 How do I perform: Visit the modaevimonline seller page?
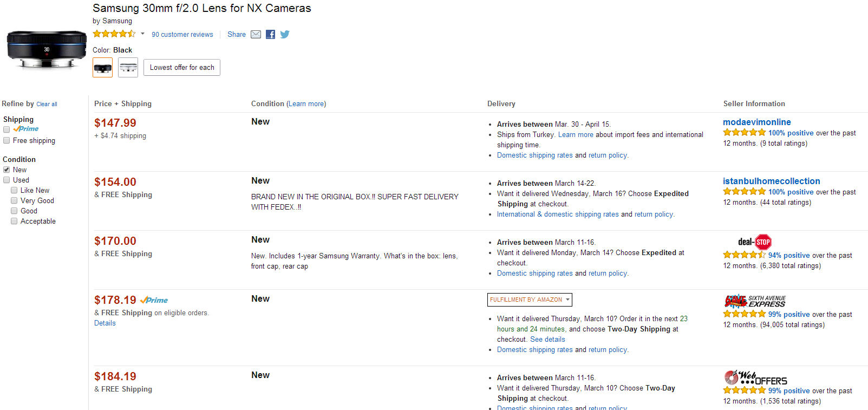click(x=756, y=122)
